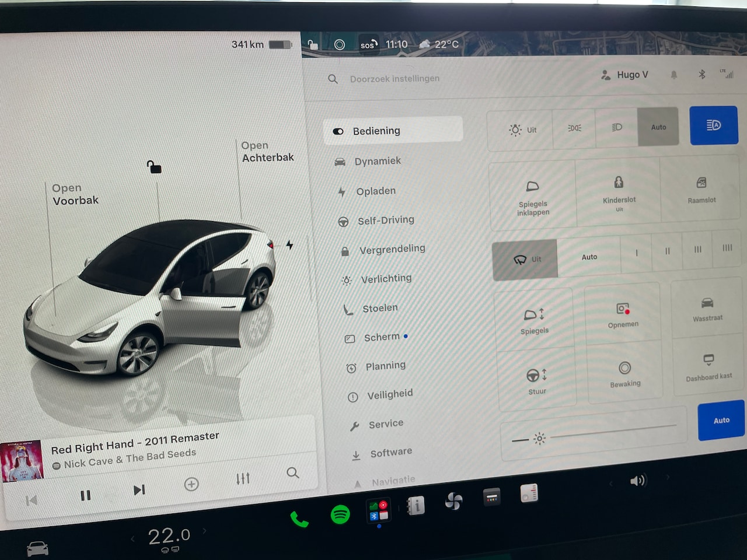
Task: Tap Open Achterbak to open trunk
Action: pyautogui.click(x=267, y=152)
